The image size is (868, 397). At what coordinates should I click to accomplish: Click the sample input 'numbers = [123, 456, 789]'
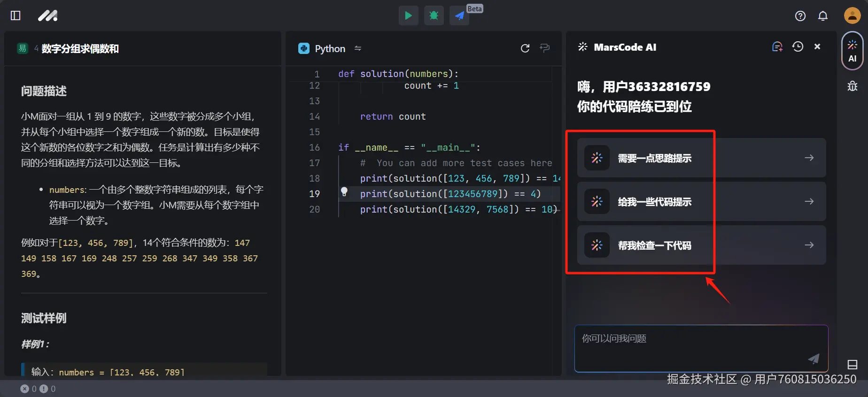click(121, 372)
